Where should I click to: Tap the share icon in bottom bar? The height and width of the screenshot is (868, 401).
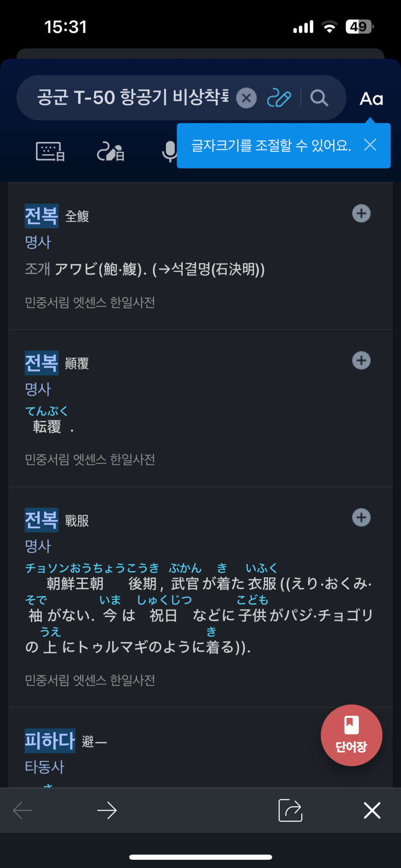click(290, 810)
